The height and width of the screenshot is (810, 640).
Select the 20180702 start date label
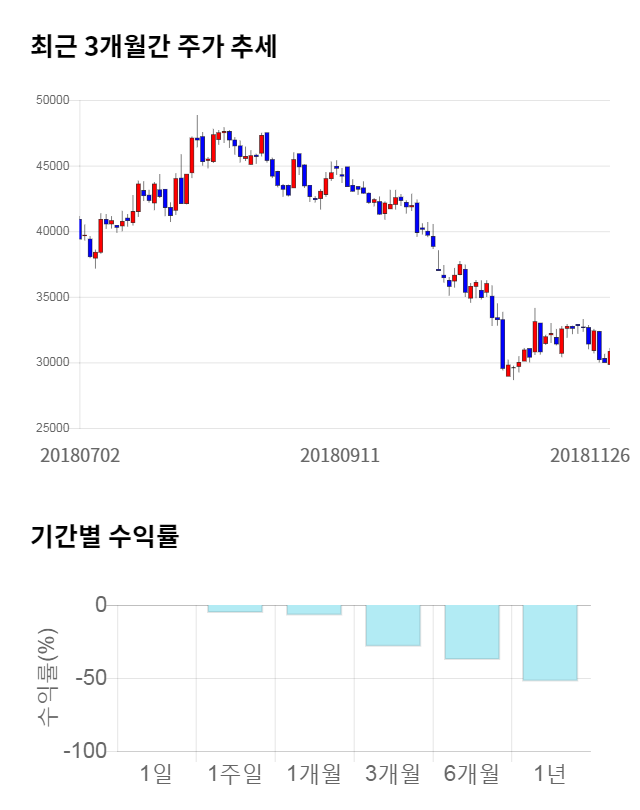[80, 455]
